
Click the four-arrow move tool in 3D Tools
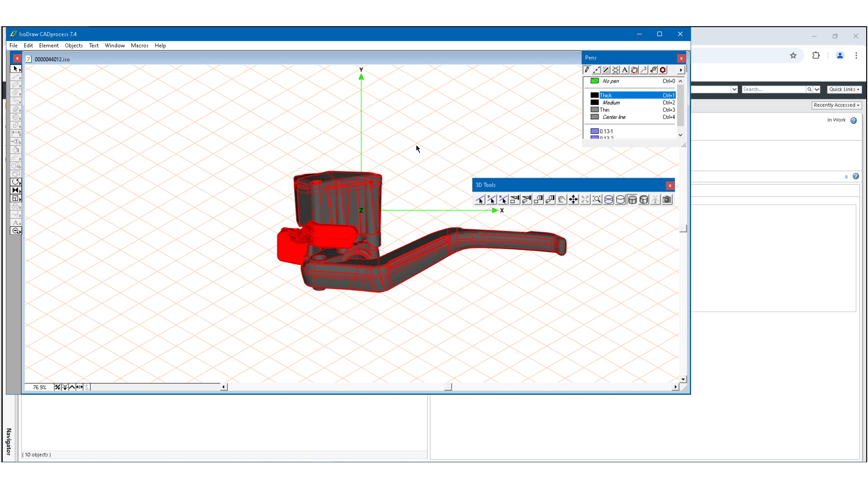point(573,200)
